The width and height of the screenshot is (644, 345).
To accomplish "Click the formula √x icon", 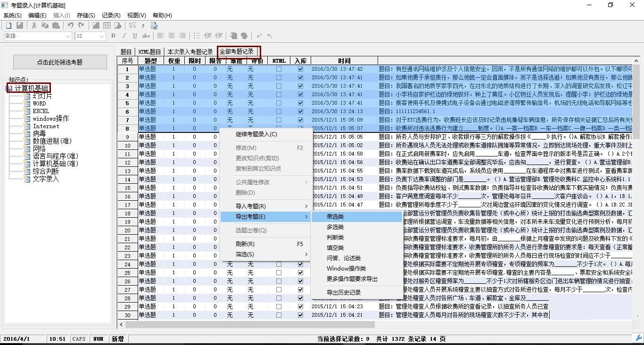I will [x=132, y=25].
